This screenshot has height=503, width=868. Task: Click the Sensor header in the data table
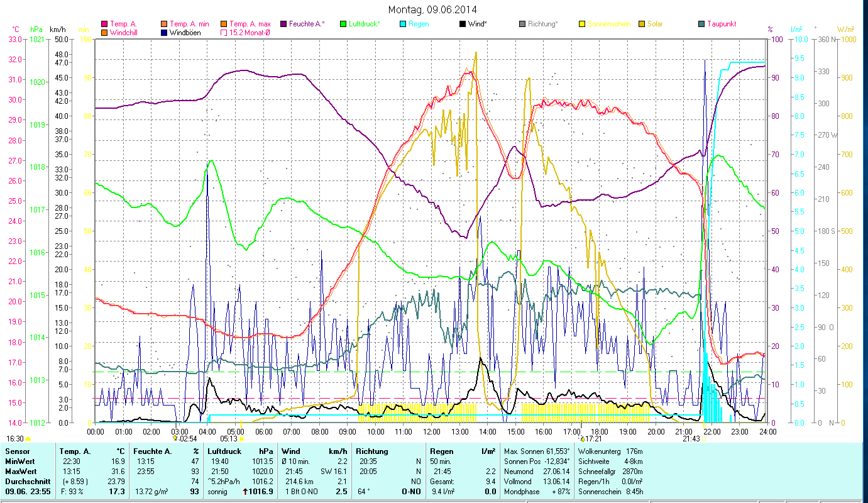click(16, 451)
